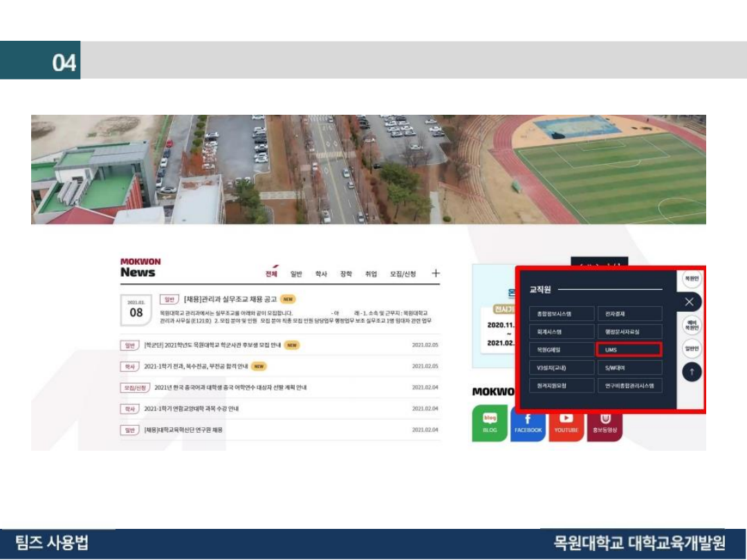Image resolution: width=747 pixels, height=560 pixels.
Task: Open the 종합정보시스템 button
Action: 561,314
